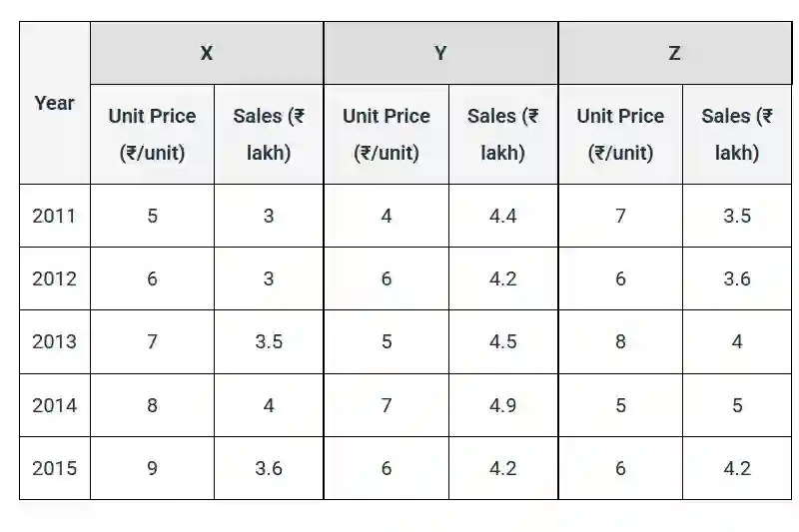Image resolution: width=799 pixels, height=532 pixels.
Task: Select the X group header cell
Action: 207,54
